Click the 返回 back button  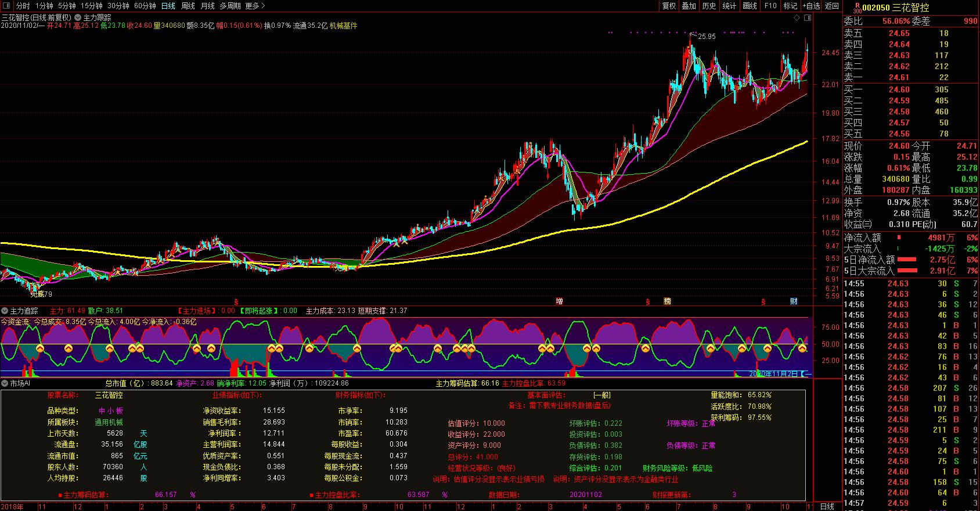(832, 6)
